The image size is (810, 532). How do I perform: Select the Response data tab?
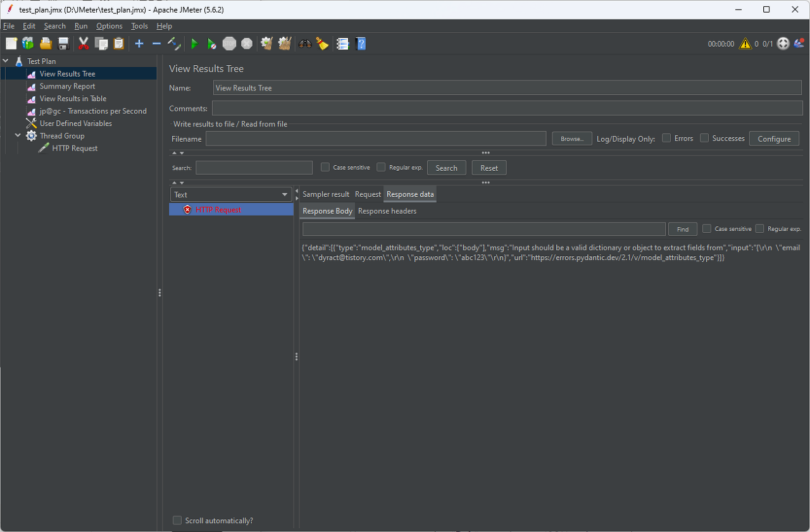(x=410, y=194)
